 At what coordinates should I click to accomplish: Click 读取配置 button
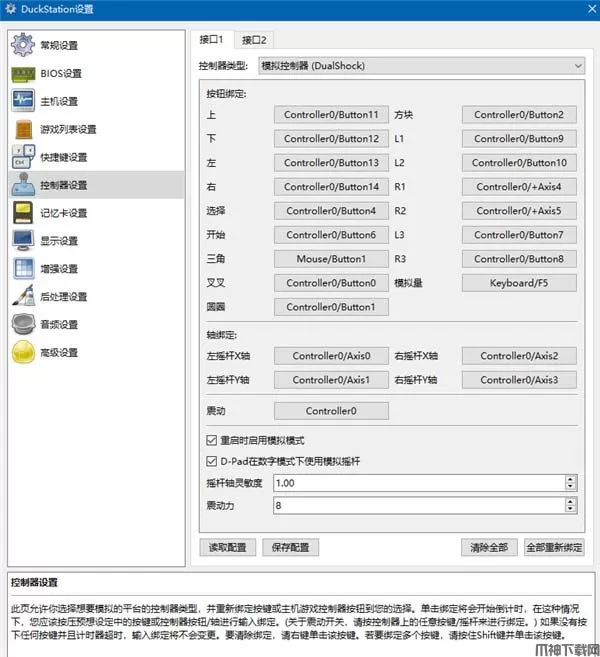(x=228, y=547)
